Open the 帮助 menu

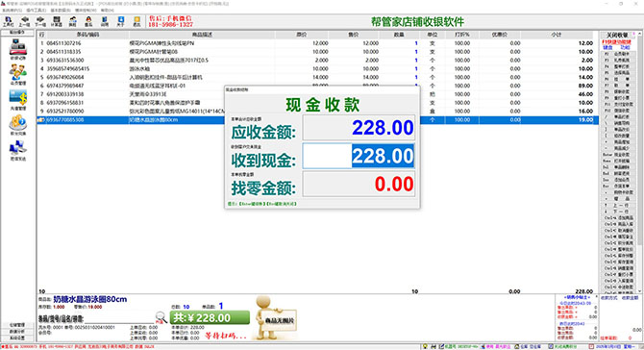108,10
